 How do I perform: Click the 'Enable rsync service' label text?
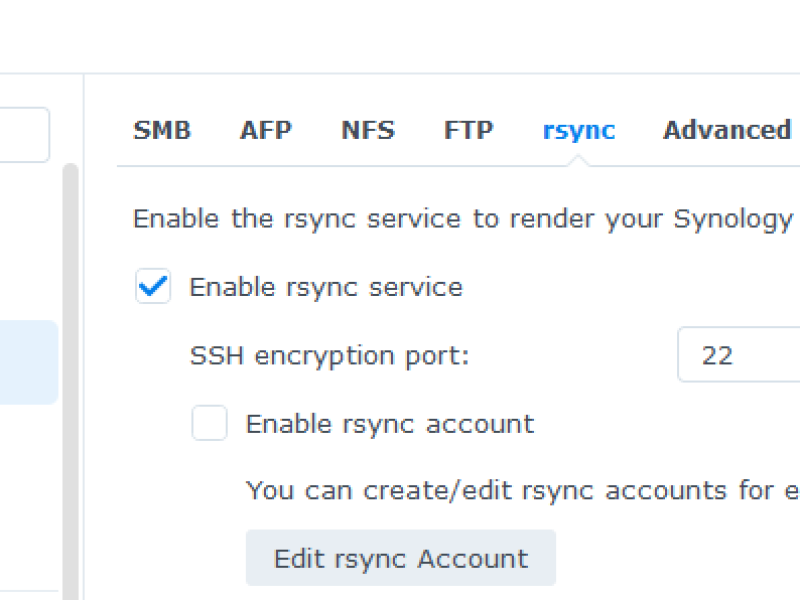coord(326,287)
